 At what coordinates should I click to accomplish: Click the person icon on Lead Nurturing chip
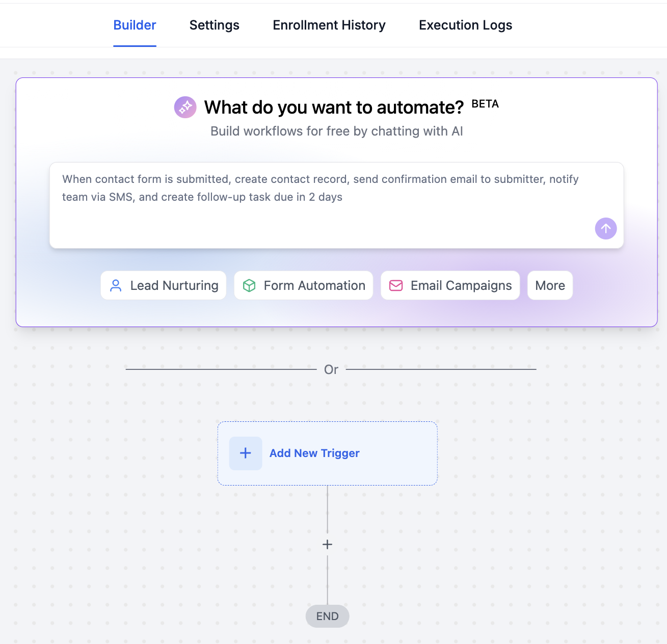(x=116, y=285)
